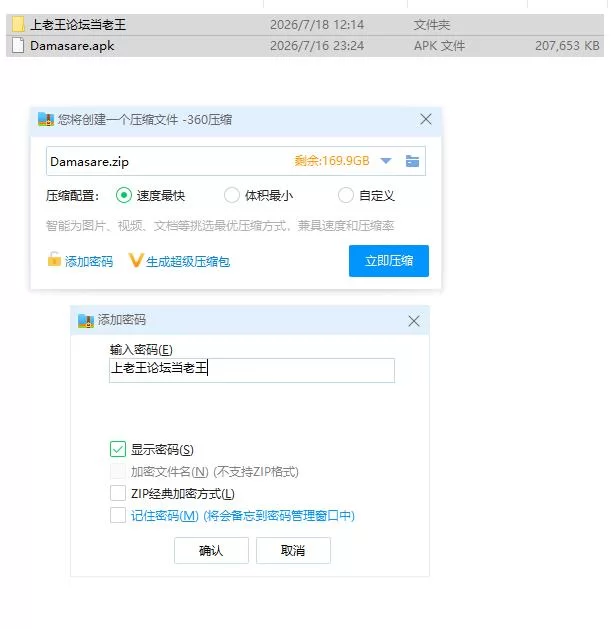Click the 360压缩 icon in 添加密码 title bar

coord(85,321)
